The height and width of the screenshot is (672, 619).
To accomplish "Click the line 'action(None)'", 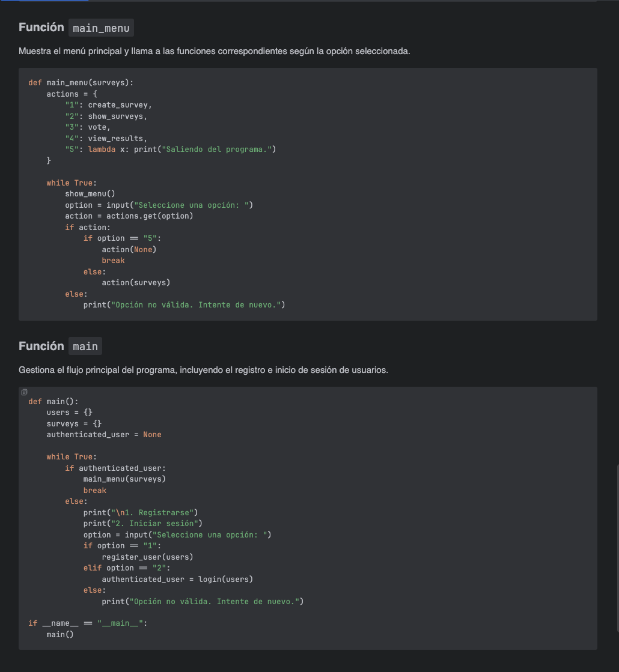I will pyautogui.click(x=129, y=249).
